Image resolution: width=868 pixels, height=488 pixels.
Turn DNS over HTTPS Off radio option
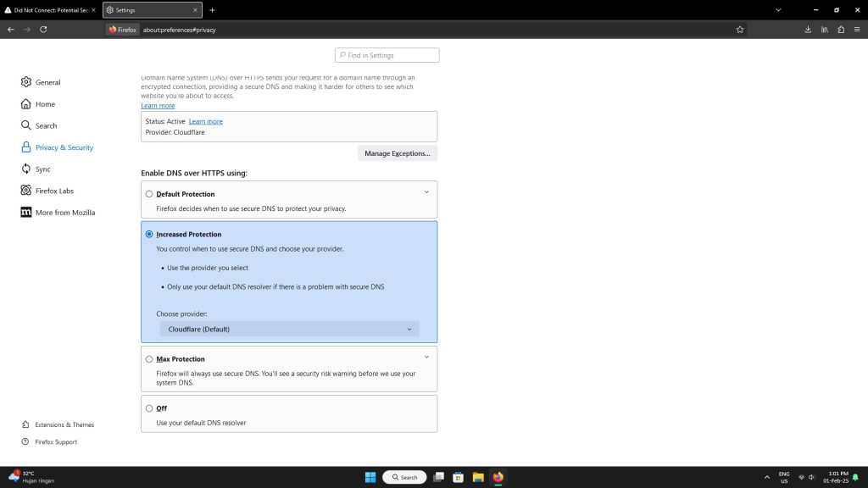tap(149, 408)
